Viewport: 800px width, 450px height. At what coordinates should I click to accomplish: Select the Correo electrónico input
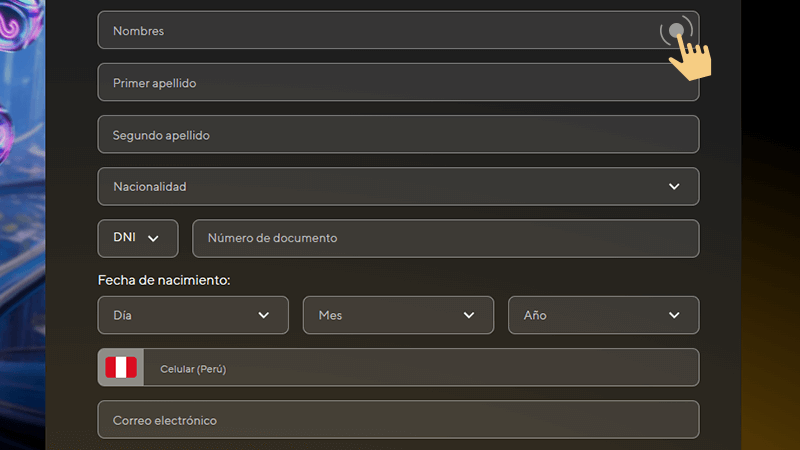click(x=398, y=420)
